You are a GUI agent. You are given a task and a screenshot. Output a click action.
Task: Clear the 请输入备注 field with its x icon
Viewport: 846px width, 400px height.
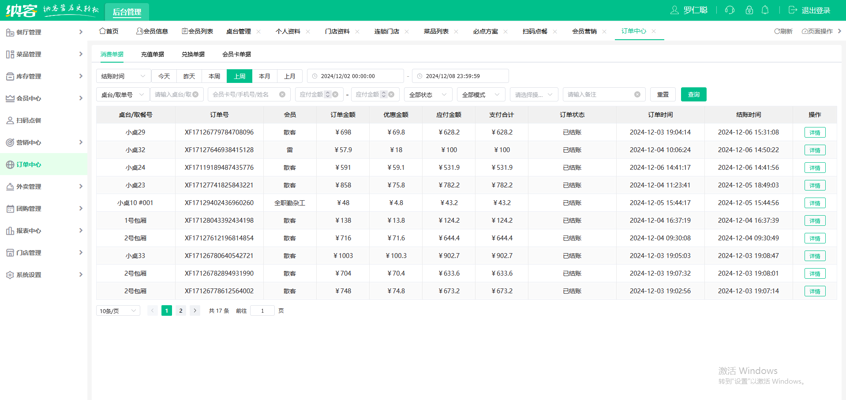[637, 94]
